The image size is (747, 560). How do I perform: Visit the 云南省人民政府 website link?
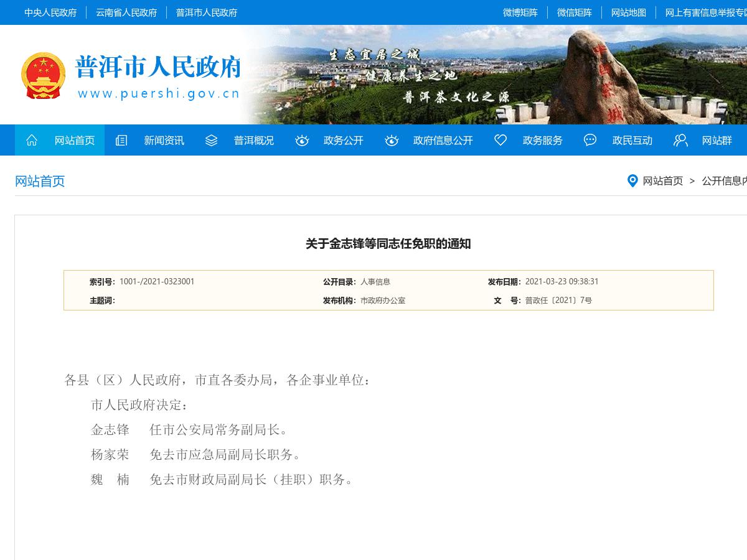pyautogui.click(x=126, y=12)
